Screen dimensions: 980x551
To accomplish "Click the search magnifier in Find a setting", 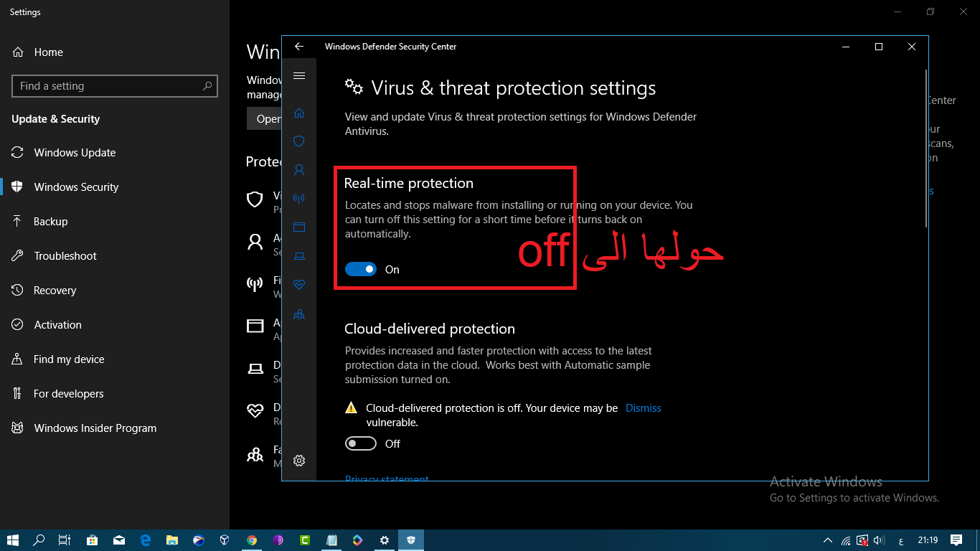I will [x=207, y=86].
